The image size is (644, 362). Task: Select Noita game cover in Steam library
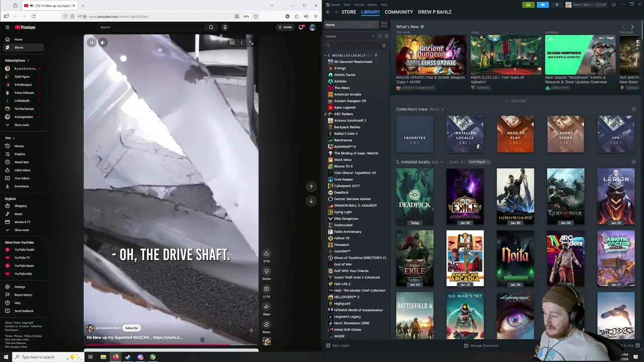click(515, 258)
